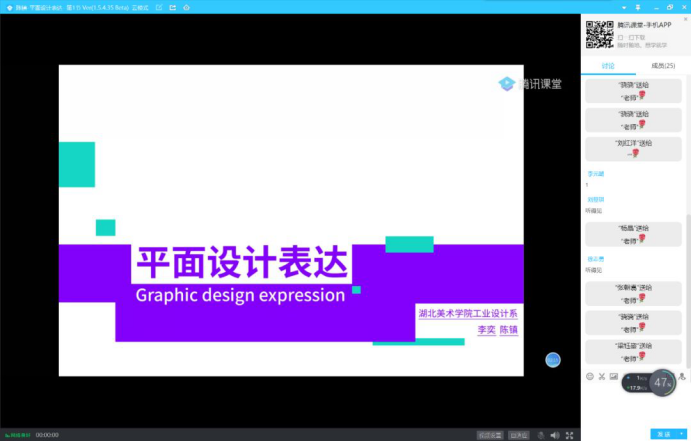Toggle the microphone icon in bottom bar
692x441 pixels.
[x=540, y=435]
